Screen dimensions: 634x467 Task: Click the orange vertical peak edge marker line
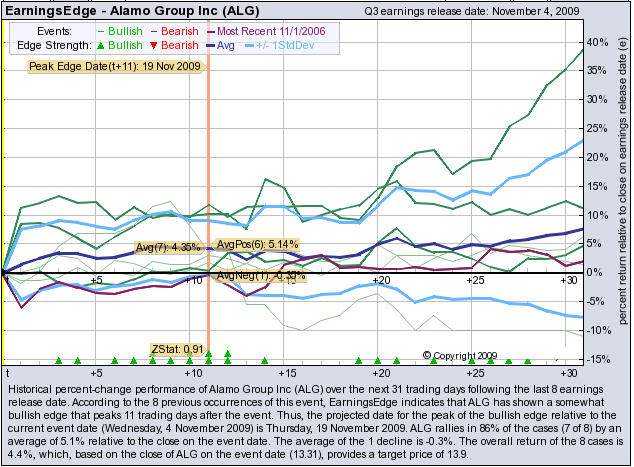click(208, 200)
